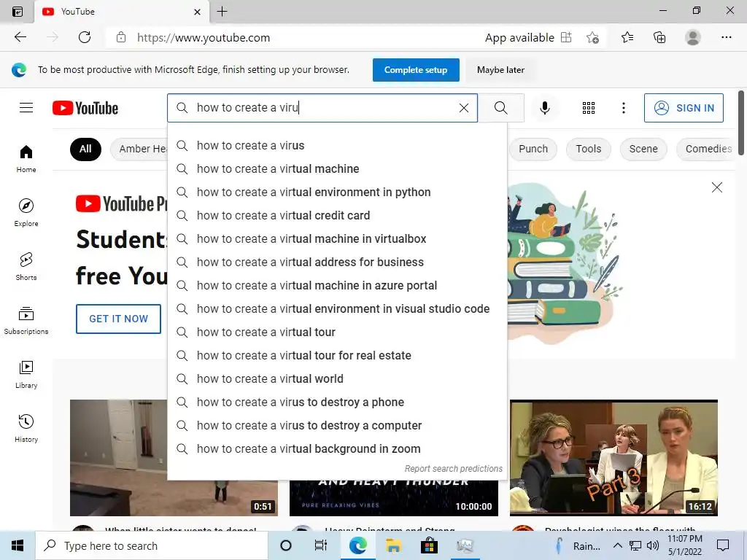Select the Tools filter chip
This screenshot has height=560, width=747.
[589, 149]
